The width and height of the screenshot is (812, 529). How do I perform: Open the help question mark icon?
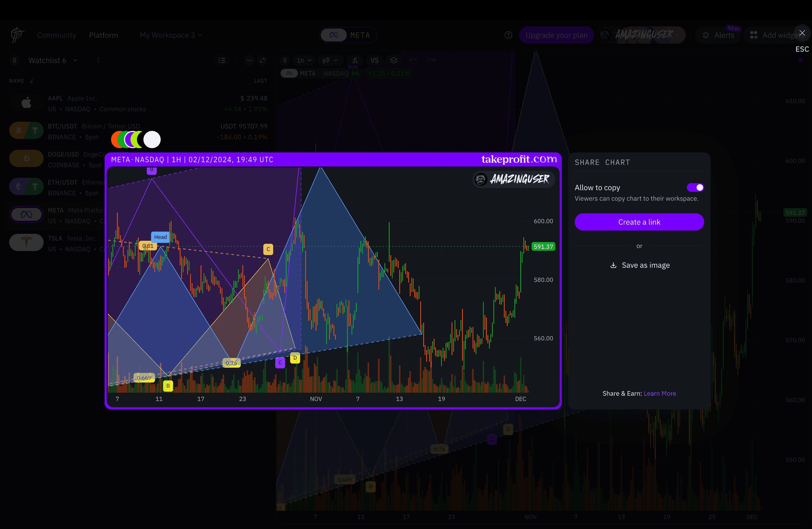[508, 35]
